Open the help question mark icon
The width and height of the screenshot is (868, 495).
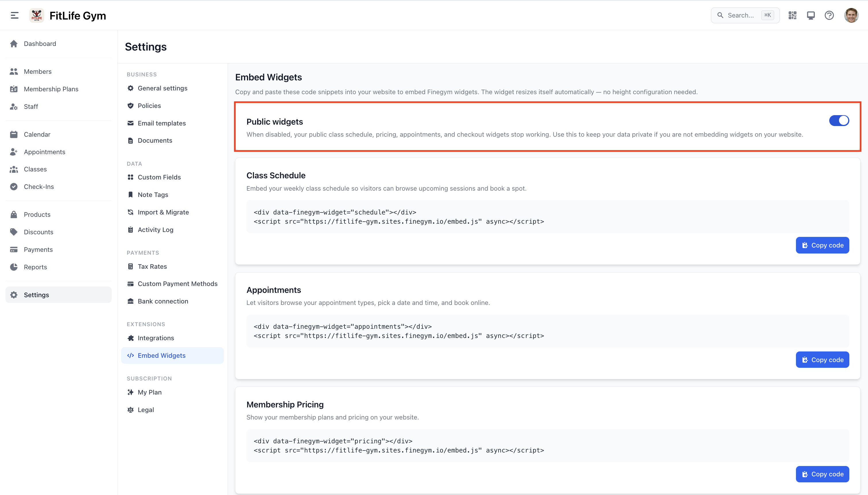click(829, 15)
